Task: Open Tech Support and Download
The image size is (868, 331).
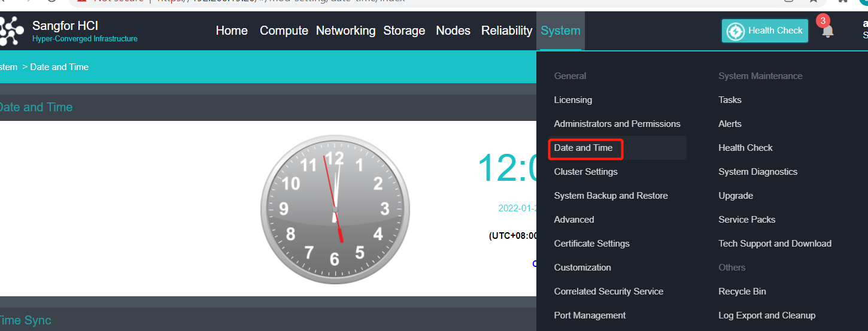Action: click(775, 244)
